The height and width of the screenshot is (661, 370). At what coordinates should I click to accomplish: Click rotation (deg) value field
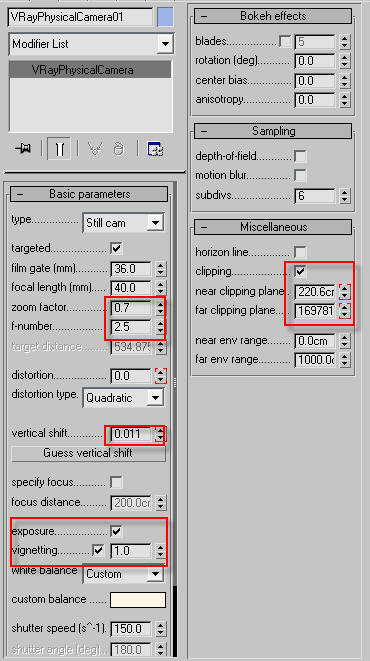[x=315, y=61]
